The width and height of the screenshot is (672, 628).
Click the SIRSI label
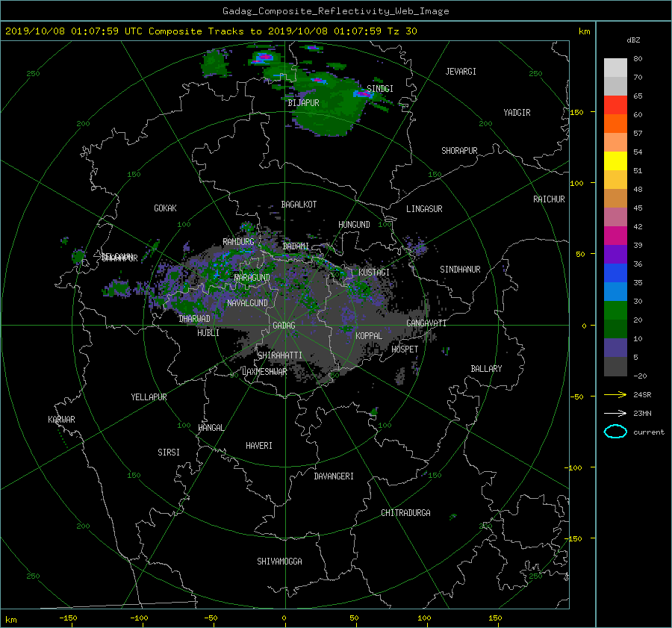169,453
